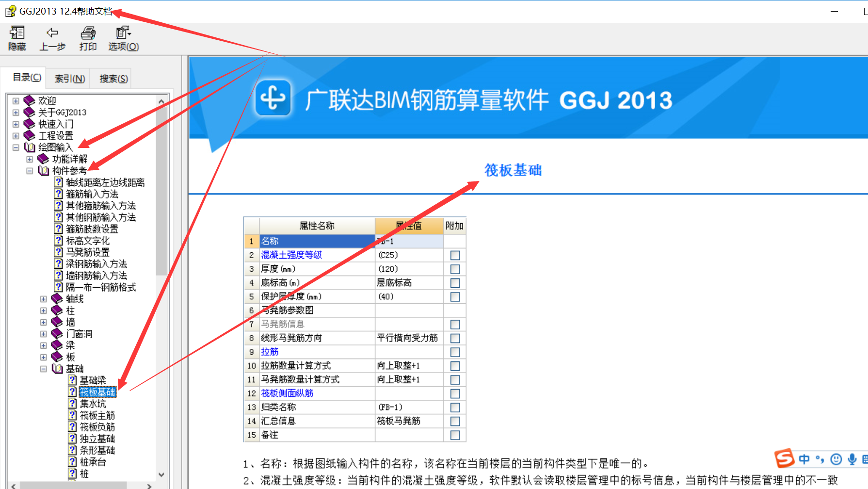Click the 隐藏 (Hide) toolbar icon
868x489 pixels.
coord(17,33)
